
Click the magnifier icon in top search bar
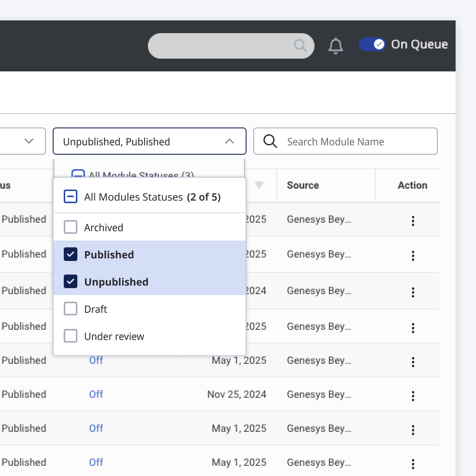(300, 45)
